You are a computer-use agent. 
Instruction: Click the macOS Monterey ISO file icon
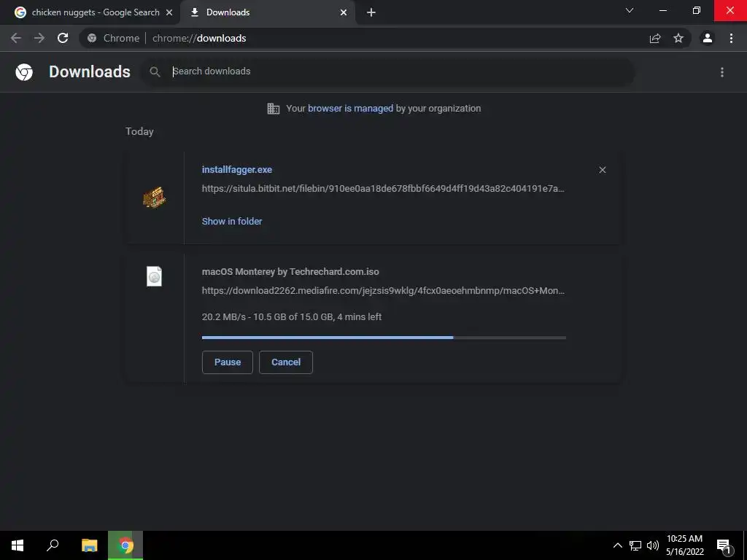155,276
